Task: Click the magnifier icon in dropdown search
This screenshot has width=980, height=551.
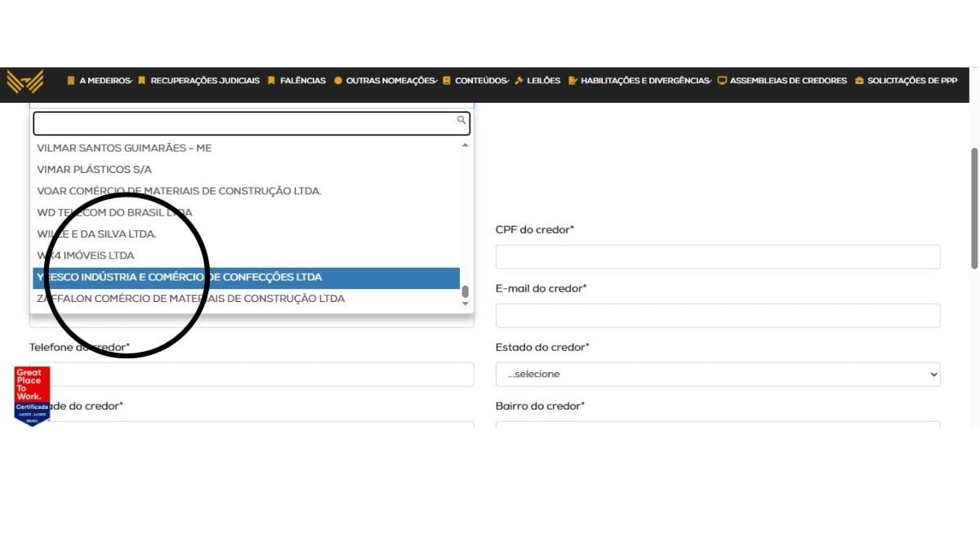Action: click(x=461, y=121)
